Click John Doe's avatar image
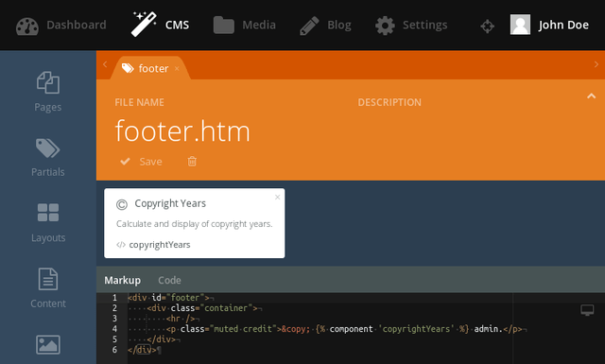 pos(520,25)
